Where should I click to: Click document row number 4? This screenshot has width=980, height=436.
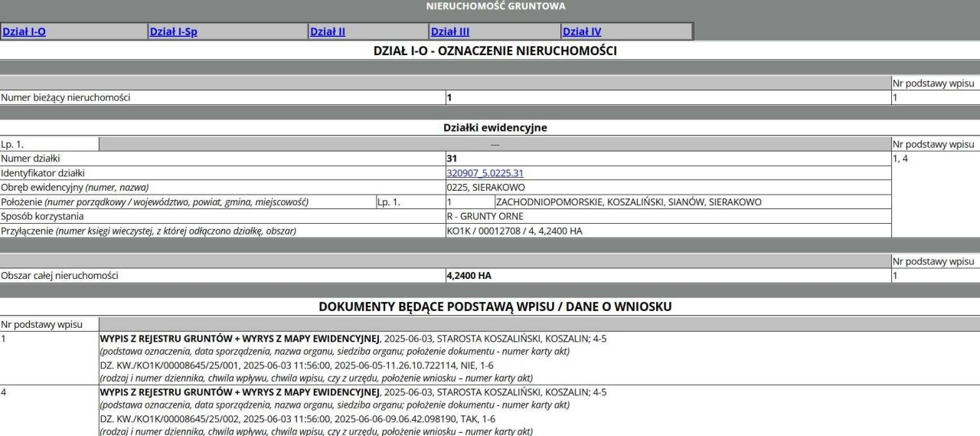click(x=4, y=392)
